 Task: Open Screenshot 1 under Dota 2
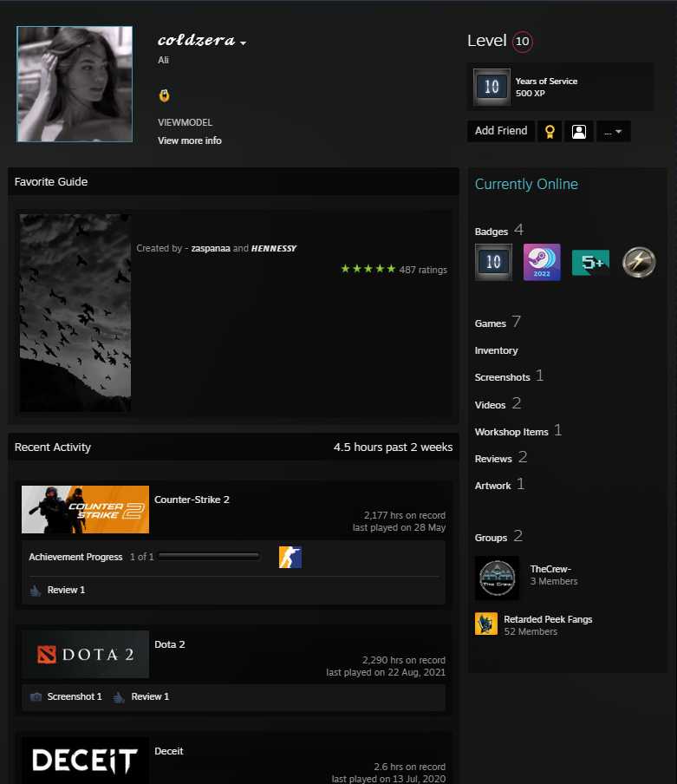(75, 696)
